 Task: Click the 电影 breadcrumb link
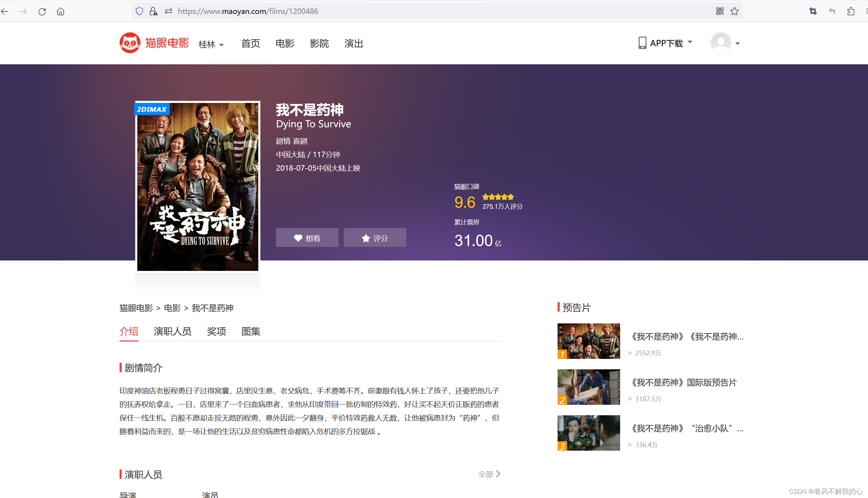point(172,308)
